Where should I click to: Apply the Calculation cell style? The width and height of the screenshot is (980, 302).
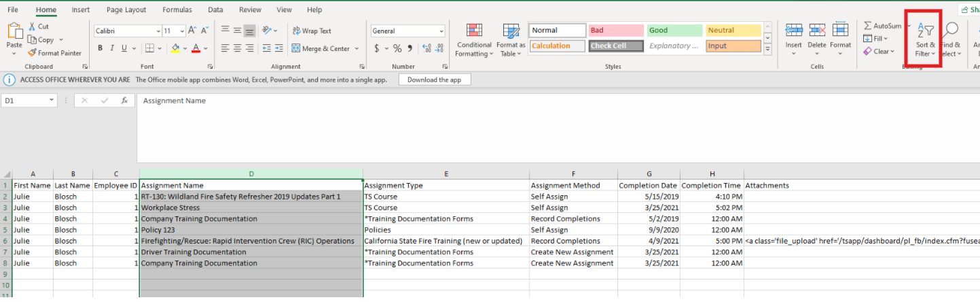tap(557, 46)
